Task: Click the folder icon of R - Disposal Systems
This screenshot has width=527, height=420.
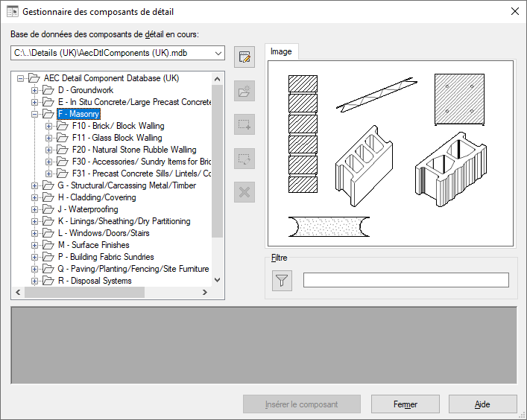Action: [48, 281]
